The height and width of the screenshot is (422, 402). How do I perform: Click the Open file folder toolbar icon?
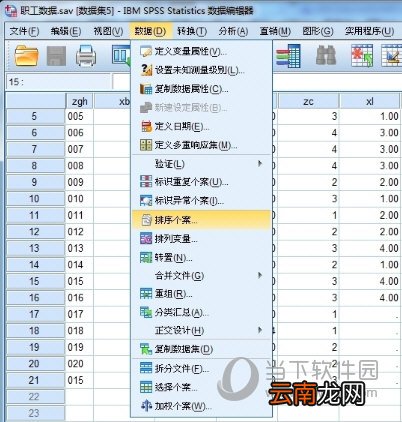[26, 55]
